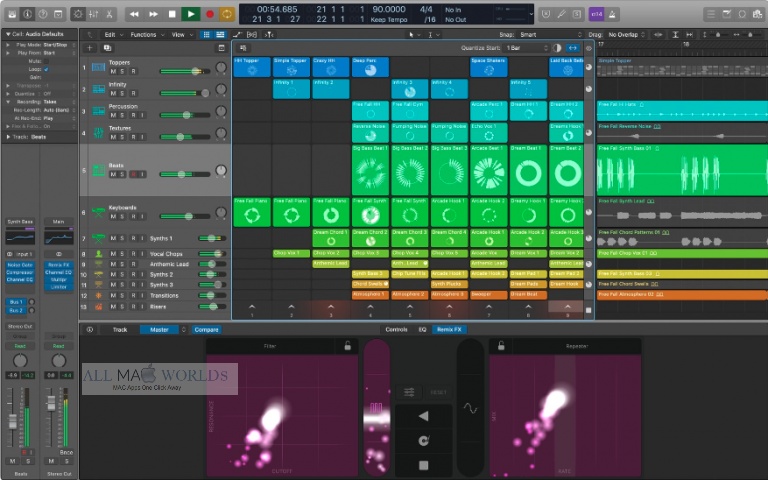
Task: Toggle the purple count-in button
Action: tap(596, 14)
